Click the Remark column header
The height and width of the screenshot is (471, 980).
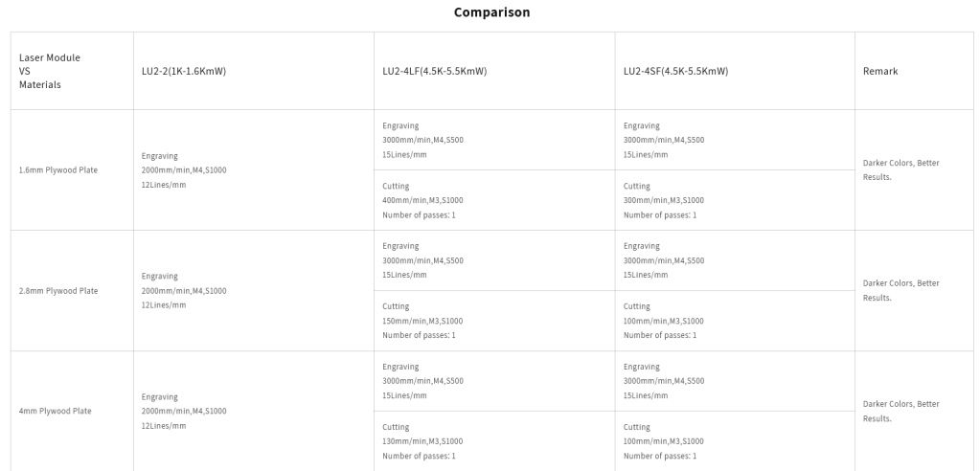point(880,71)
